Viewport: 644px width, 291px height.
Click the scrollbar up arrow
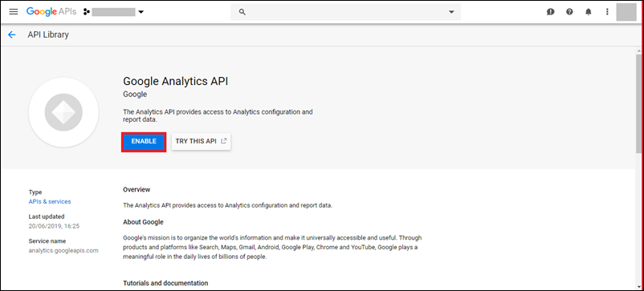pyautogui.click(x=638, y=50)
